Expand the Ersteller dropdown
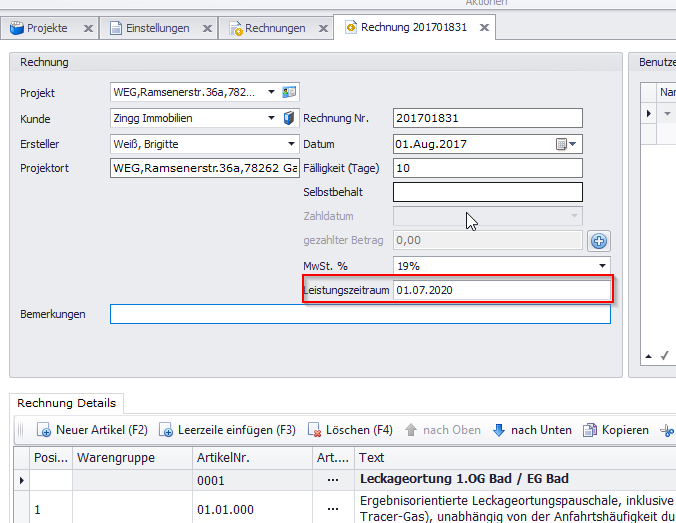Screen dimensions: 676x523 290,144
